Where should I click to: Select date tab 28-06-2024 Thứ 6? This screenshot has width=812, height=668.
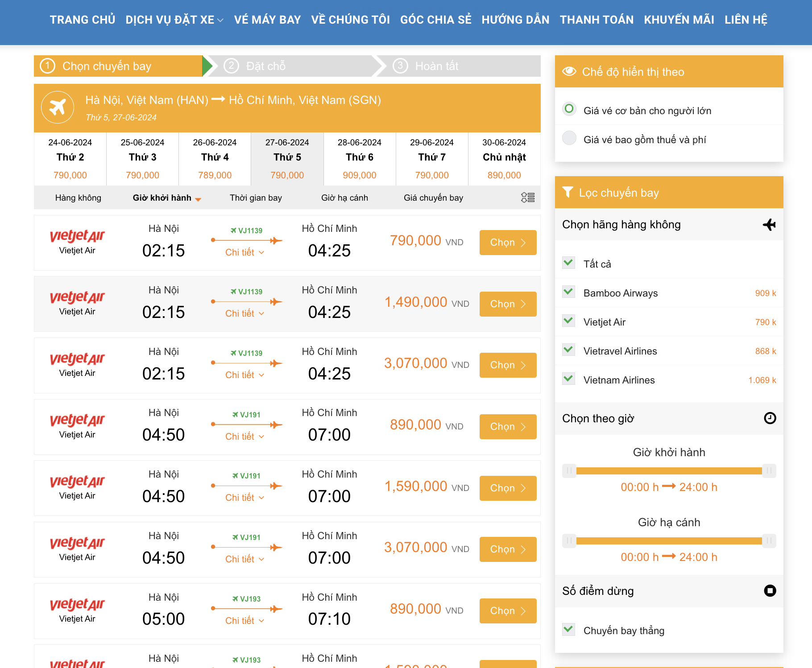(x=359, y=159)
